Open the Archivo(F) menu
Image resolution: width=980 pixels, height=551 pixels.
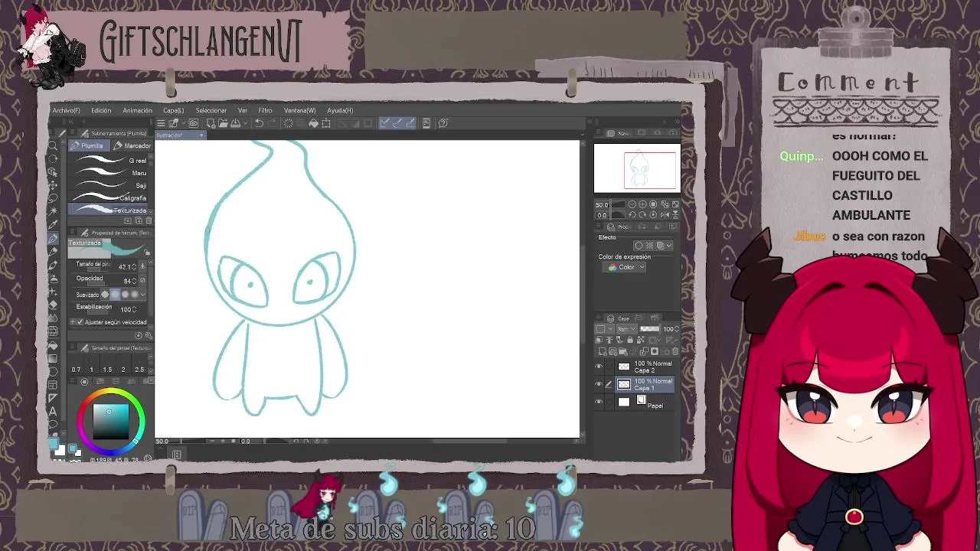click(66, 110)
